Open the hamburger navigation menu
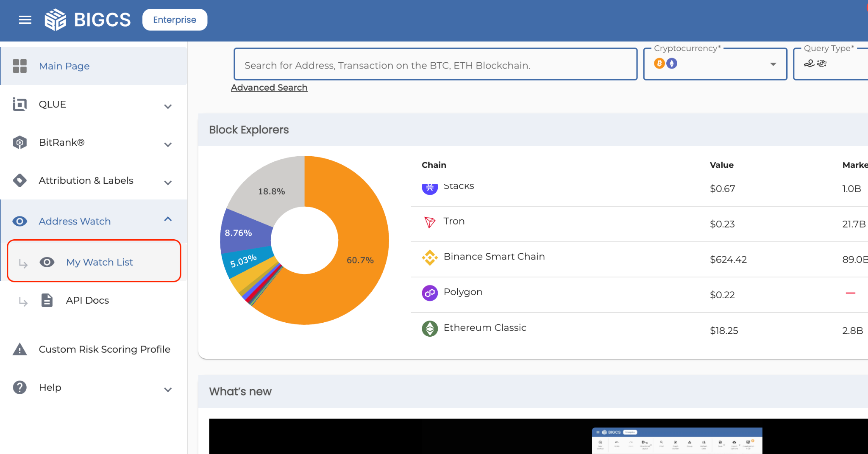 click(25, 19)
